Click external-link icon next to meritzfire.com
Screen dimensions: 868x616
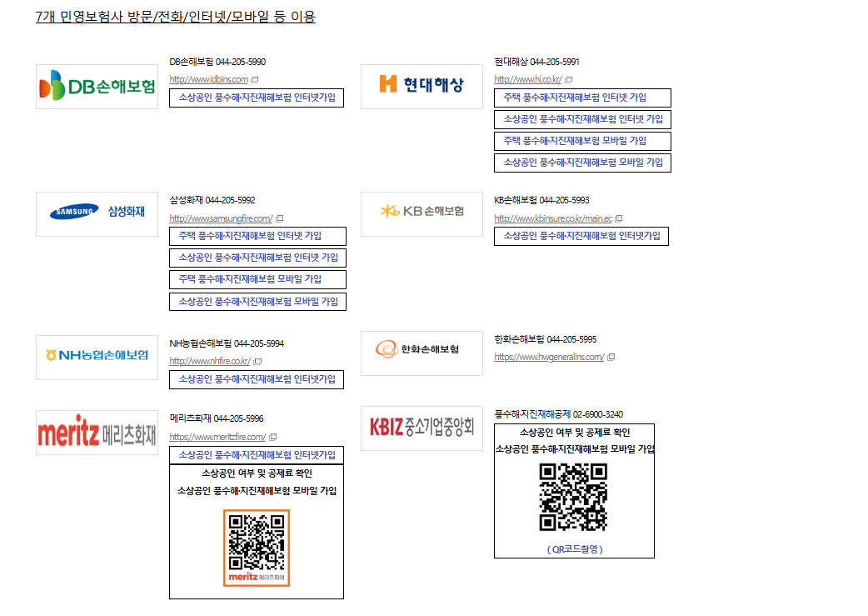(x=273, y=437)
